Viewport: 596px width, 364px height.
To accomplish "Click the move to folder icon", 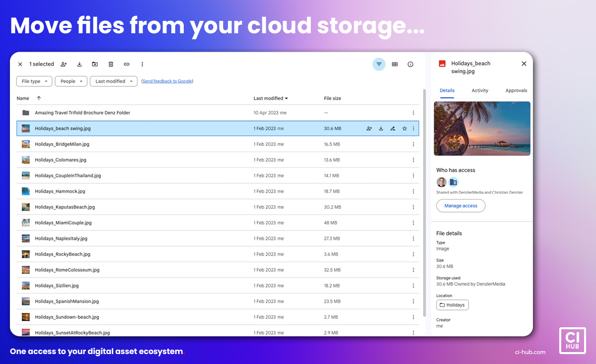I will pos(95,64).
